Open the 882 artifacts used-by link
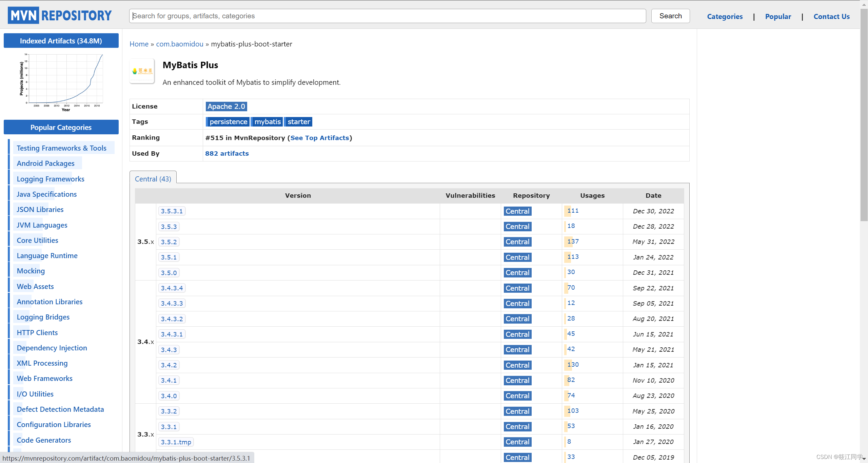 [x=227, y=153]
